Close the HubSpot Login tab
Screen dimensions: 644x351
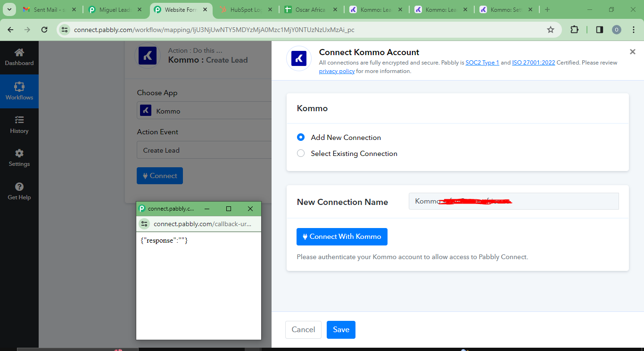[x=270, y=9]
